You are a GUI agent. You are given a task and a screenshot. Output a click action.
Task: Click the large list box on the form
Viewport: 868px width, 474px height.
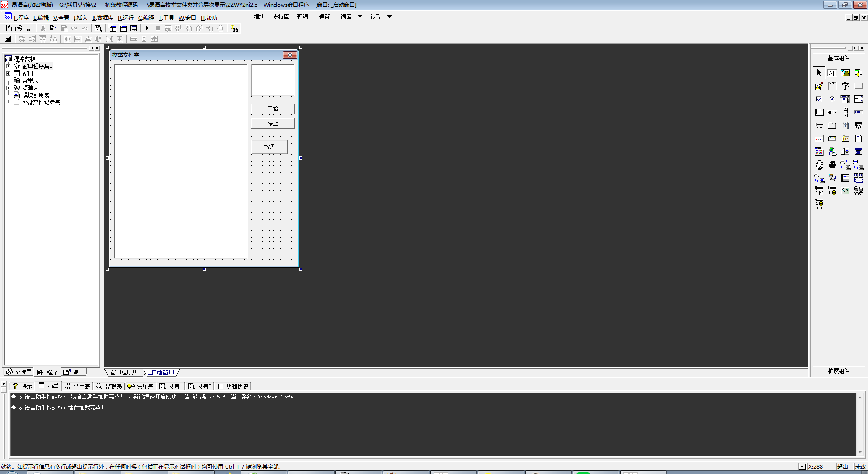click(x=181, y=161)
